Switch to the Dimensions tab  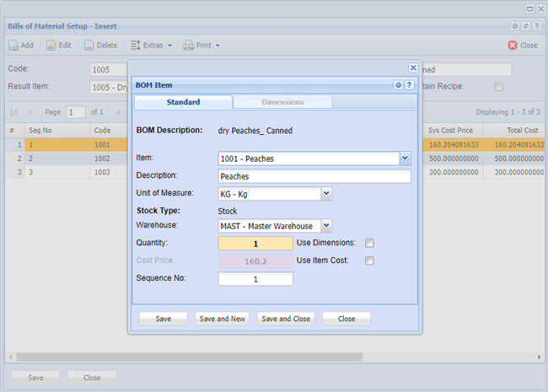pos(282,102)
